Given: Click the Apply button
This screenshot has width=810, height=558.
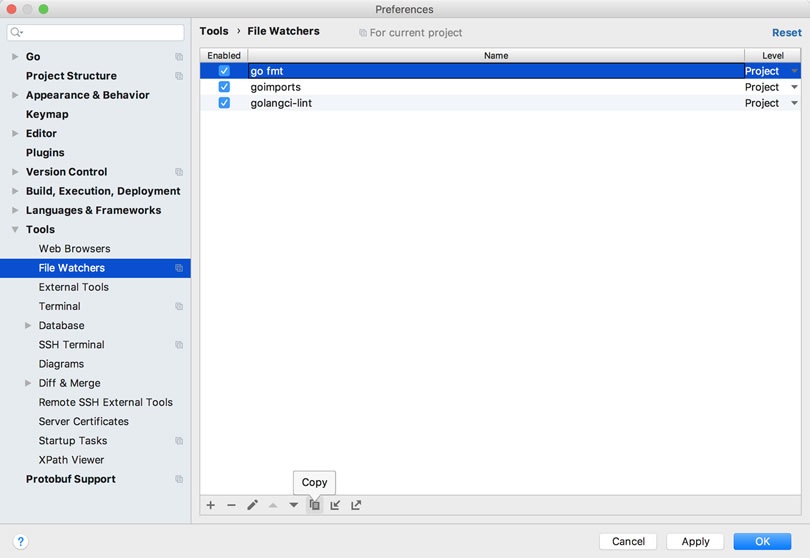Looking at the screenshot, I should click(695, 541).
